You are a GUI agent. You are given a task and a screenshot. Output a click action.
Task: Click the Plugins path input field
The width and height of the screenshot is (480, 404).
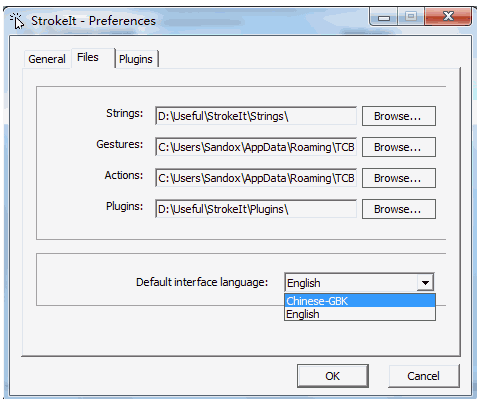(x=256, y=209)
